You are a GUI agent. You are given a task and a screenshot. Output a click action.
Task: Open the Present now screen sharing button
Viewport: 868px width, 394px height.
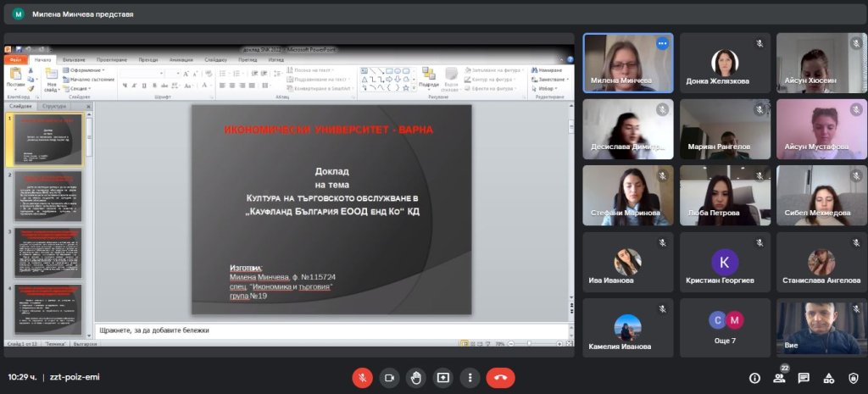point(442,378)
